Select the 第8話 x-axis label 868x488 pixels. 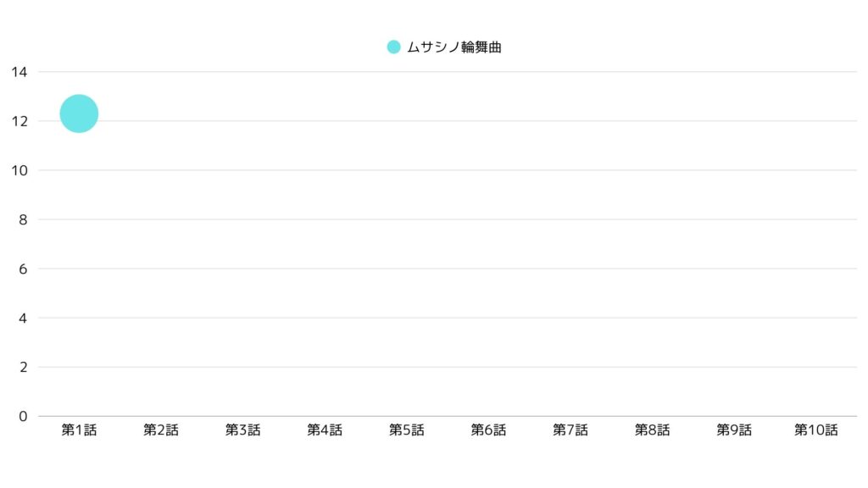click(x=653, y=430)
